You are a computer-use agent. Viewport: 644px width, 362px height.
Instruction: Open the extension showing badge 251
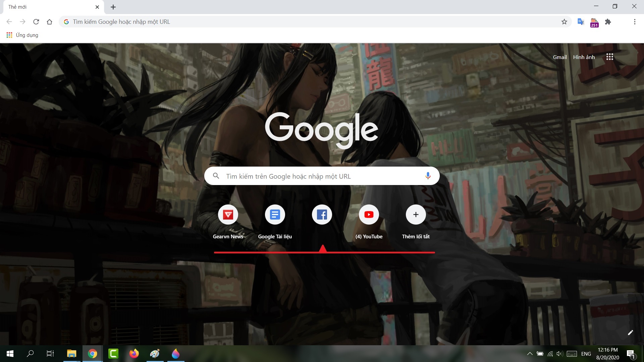point(594,22)
